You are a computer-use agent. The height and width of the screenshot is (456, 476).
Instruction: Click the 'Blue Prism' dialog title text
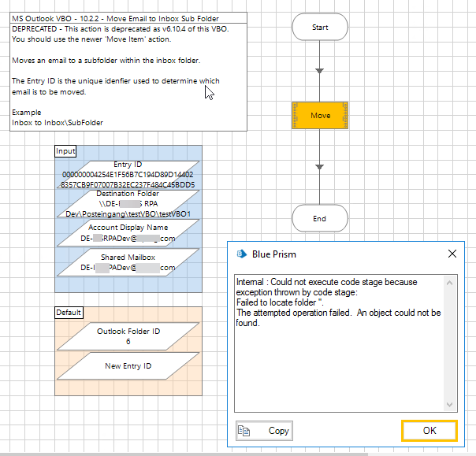(x=273, y=254)
